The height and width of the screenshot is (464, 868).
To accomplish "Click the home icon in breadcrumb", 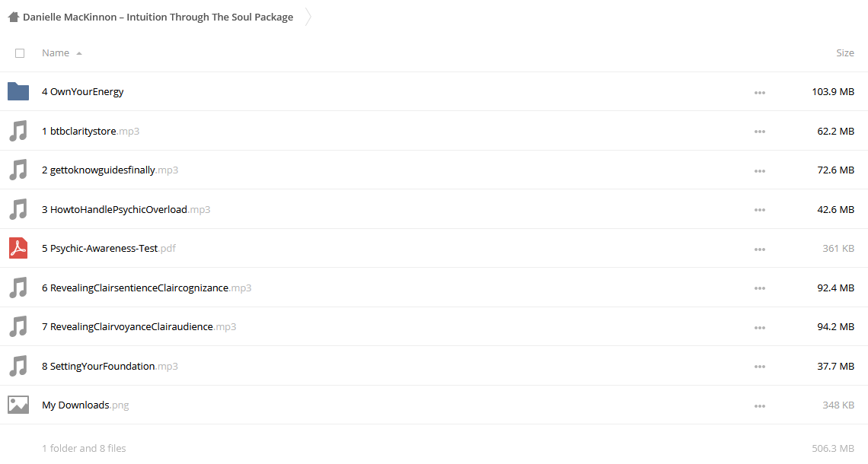I will tap(14, 17).
